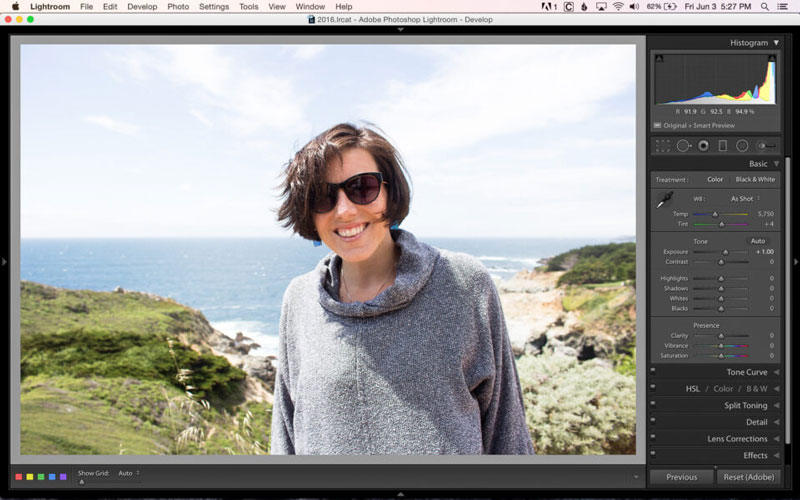
Task: Open the Photo menu in menu bar
Action: click(x=178, y=7)
